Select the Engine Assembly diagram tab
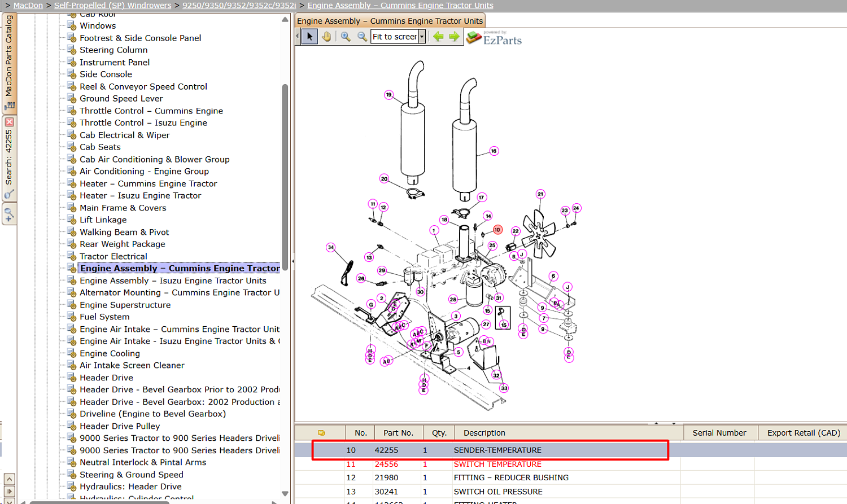Image resolution: width=847 pixels, height=504 pixels. pyautogui.click(x=390, y=21)
